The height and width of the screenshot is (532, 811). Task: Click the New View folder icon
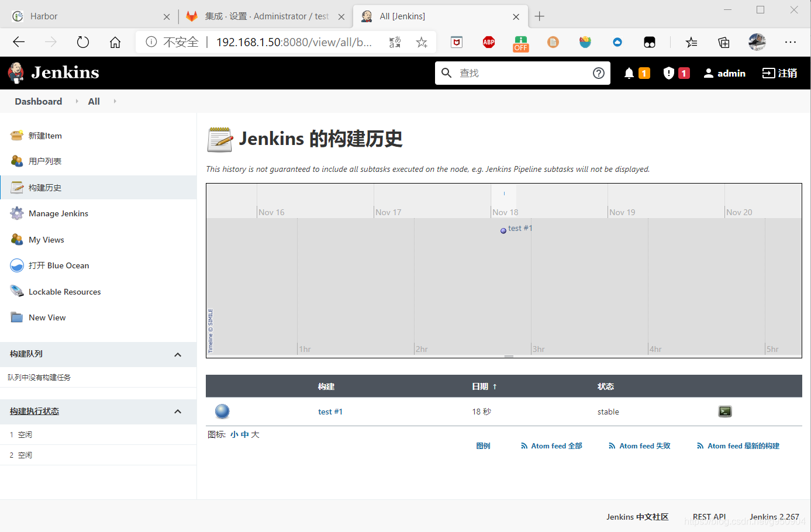pyautogui.click(x=17, y=317)
